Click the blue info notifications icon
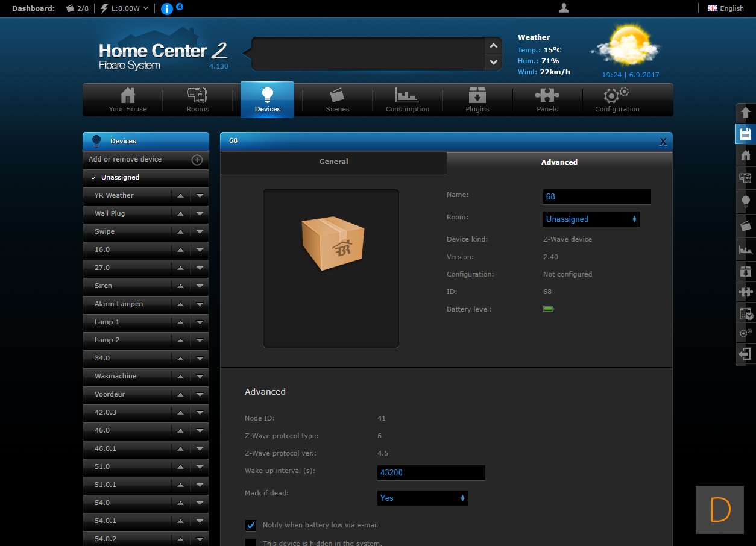756x546 pixels. pyautogui.click(x=167, y=8)
